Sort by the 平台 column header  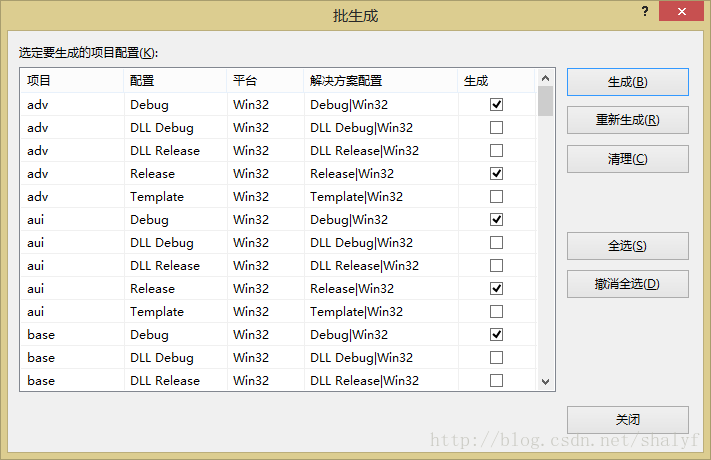265,81
